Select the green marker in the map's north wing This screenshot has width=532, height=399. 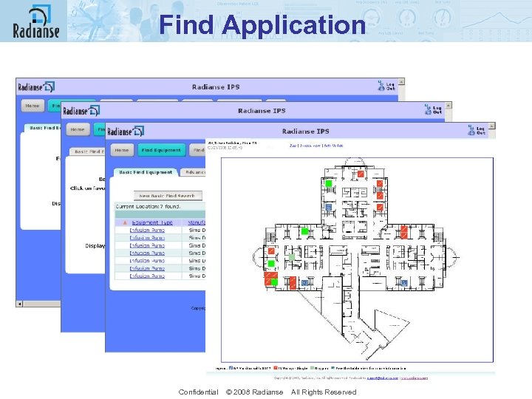328,183
